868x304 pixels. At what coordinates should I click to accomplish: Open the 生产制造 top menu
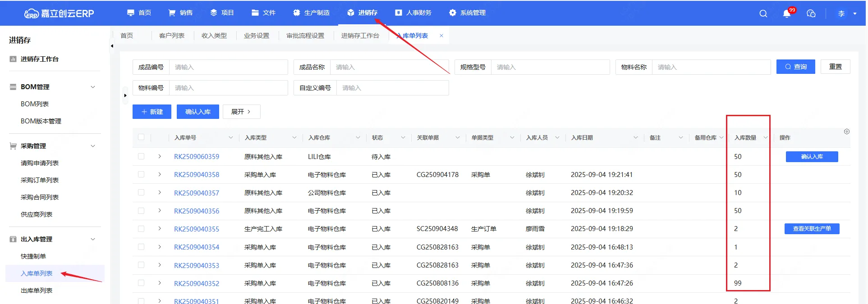(x=312, y=13)
